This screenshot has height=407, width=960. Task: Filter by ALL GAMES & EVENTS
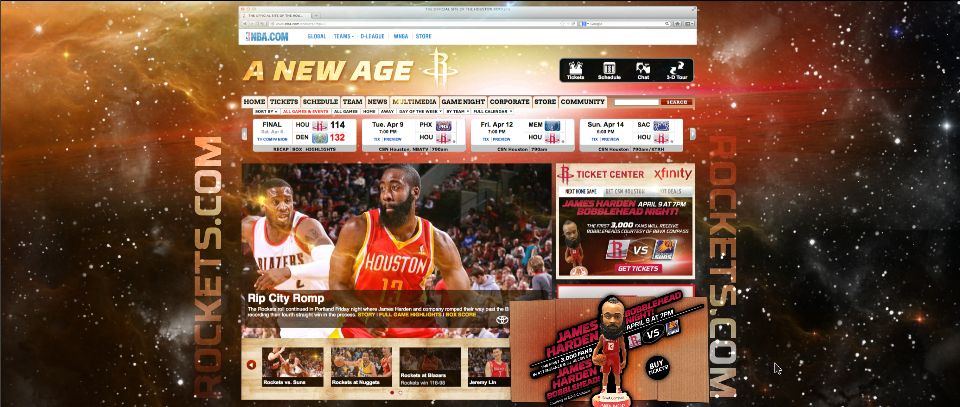[x=306, y=111]
